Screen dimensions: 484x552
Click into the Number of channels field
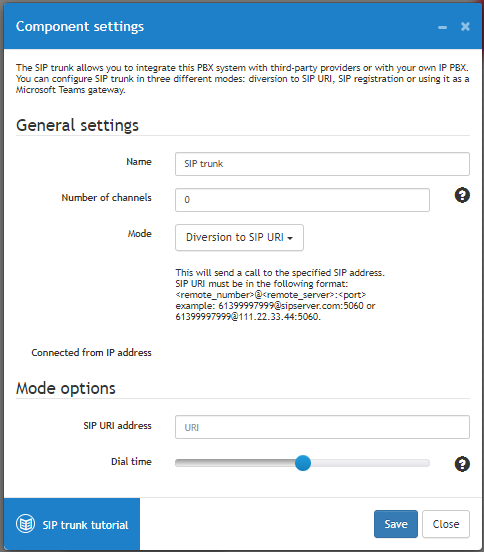pos(302,200)
